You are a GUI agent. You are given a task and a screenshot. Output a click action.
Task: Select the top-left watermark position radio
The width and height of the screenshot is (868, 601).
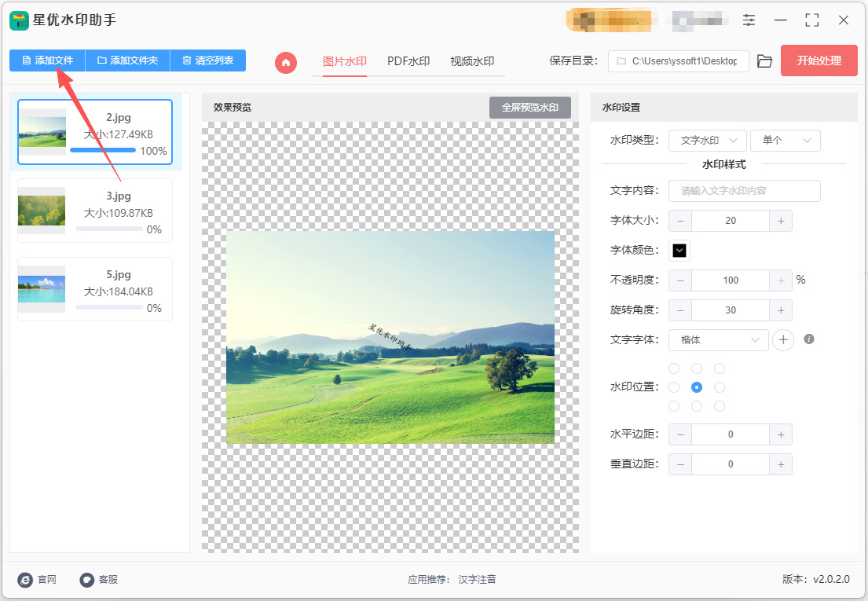(674, 368)
